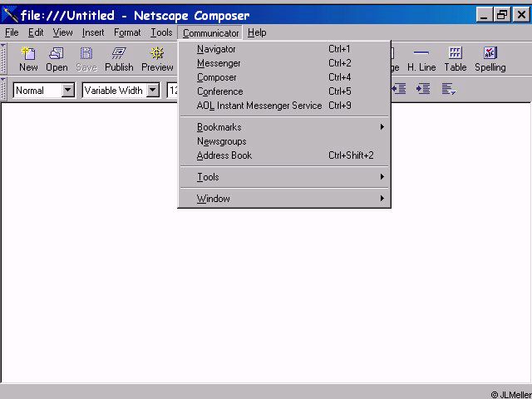Screen dimensions: 532x399
Task: Click the Normal paragraph style combo box
Action: [x=44, y=91]
